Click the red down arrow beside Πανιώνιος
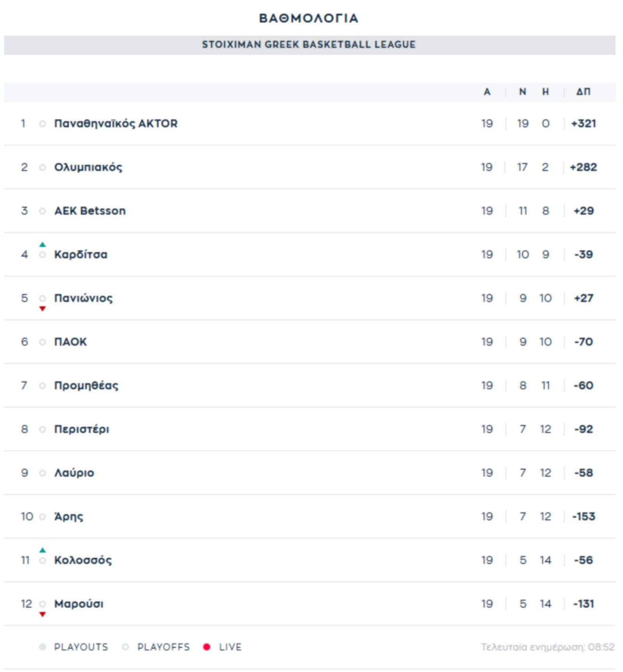Image resolution: width=623 pixels, height=672 pixels. click(42, 309)
